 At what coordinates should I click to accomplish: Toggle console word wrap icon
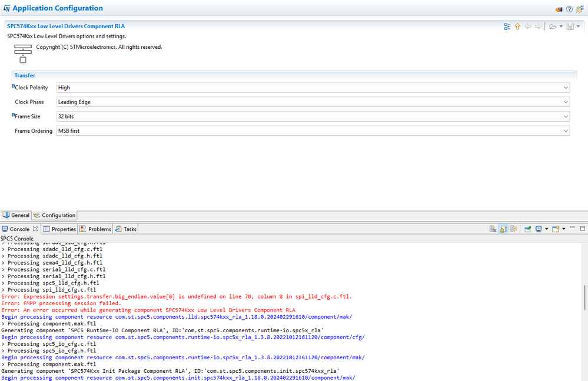(514, 229)
